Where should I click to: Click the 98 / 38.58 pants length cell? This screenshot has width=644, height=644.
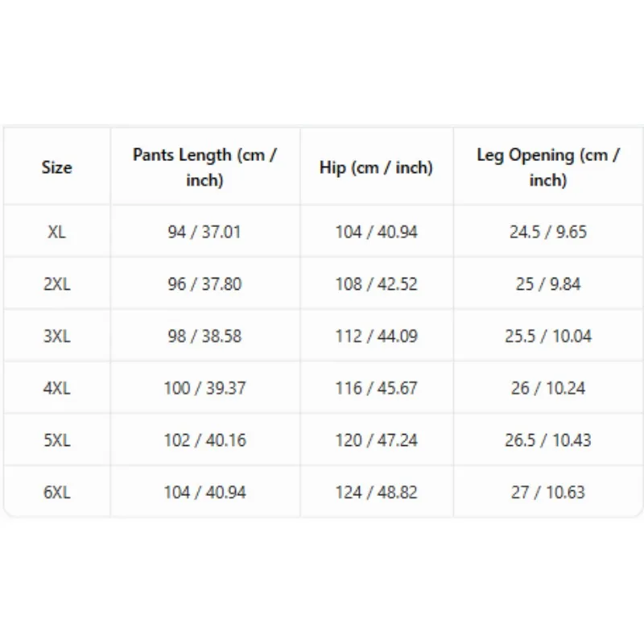205,336
